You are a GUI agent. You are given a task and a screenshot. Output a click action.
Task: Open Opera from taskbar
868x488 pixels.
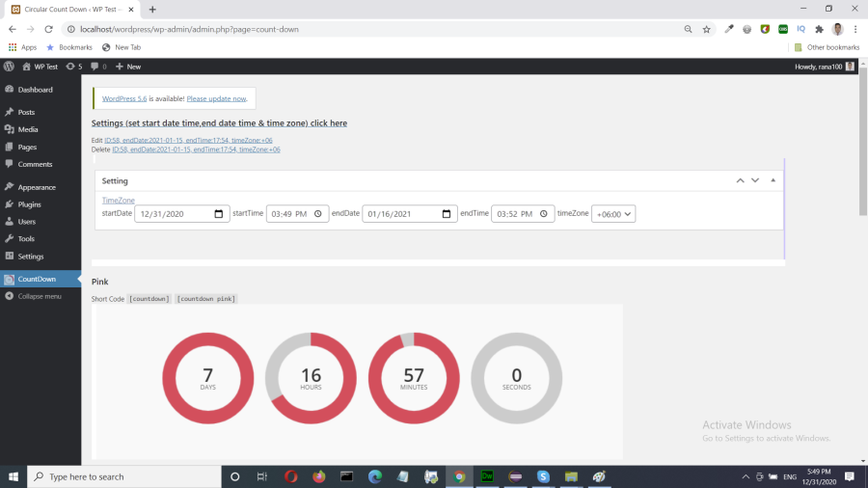[291, 476]
